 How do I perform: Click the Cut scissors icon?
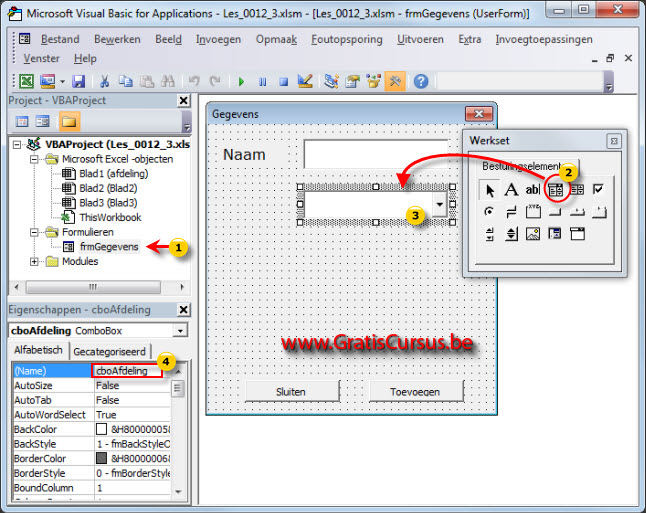point(104,81)
